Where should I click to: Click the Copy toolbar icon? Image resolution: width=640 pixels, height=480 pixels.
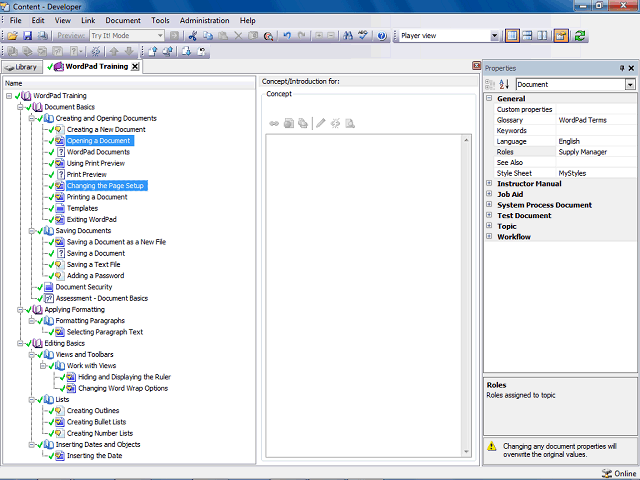[208, 36]
